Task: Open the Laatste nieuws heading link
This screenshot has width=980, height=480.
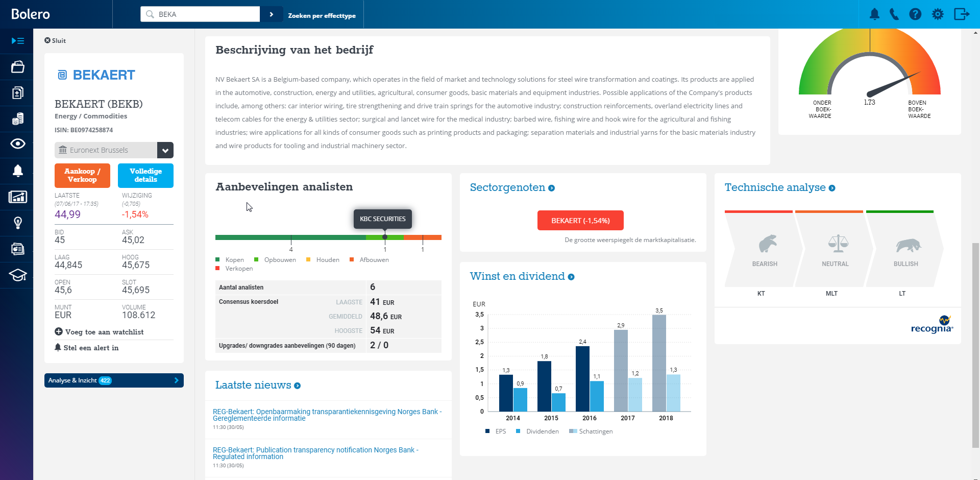Action: click(x=253, y=385)
